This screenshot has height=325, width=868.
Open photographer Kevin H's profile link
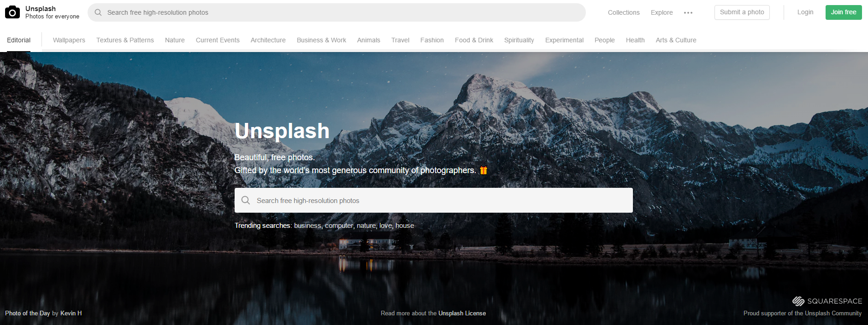[71, 313]
